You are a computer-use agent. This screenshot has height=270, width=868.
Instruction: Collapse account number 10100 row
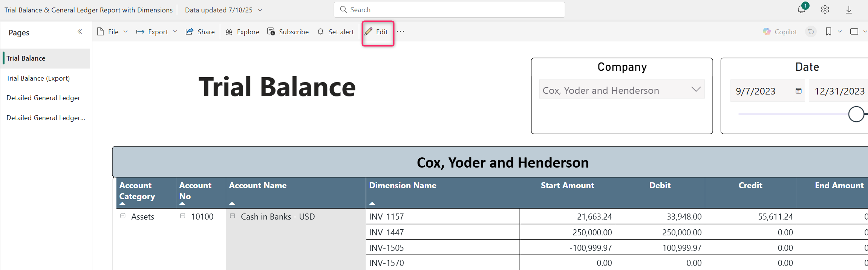tap(183, 216)
